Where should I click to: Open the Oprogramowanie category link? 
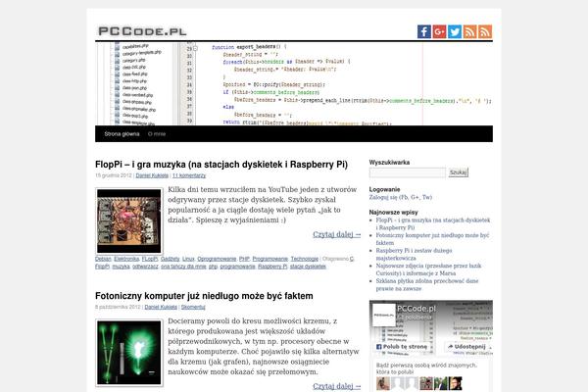coord(217,259)
